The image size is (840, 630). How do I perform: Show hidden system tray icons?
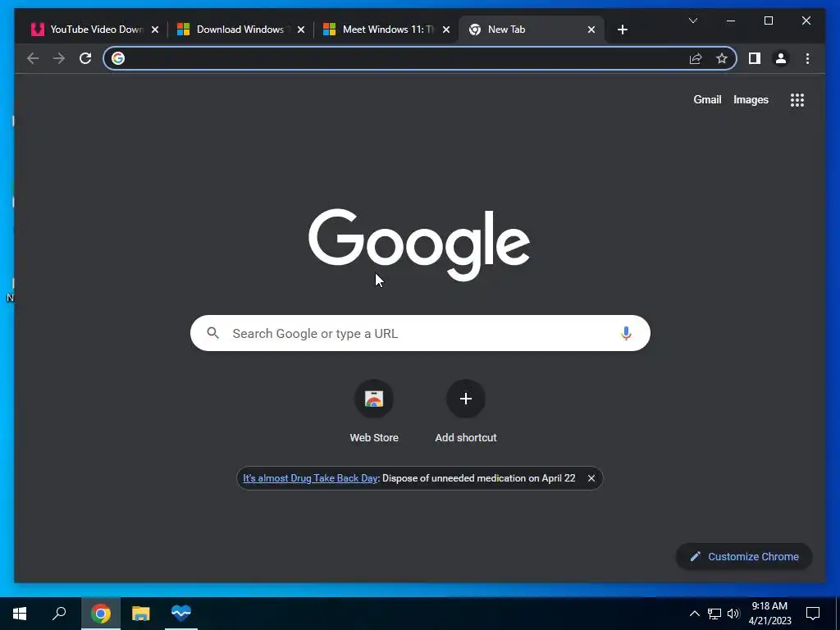click(x=694, y=614)
